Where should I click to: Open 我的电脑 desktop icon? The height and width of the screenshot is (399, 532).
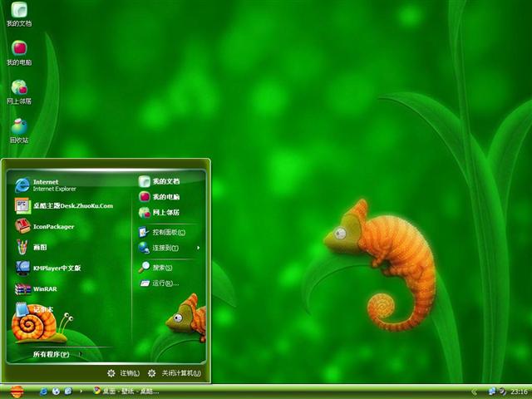19,53
